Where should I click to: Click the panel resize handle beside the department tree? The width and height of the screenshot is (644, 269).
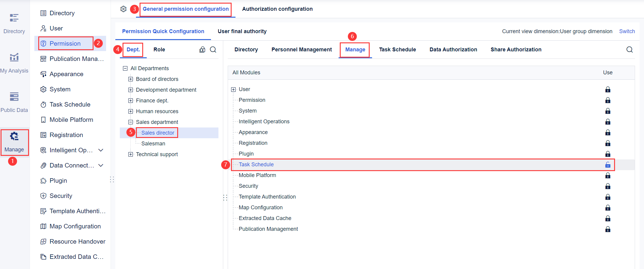[x=225, y=197]
